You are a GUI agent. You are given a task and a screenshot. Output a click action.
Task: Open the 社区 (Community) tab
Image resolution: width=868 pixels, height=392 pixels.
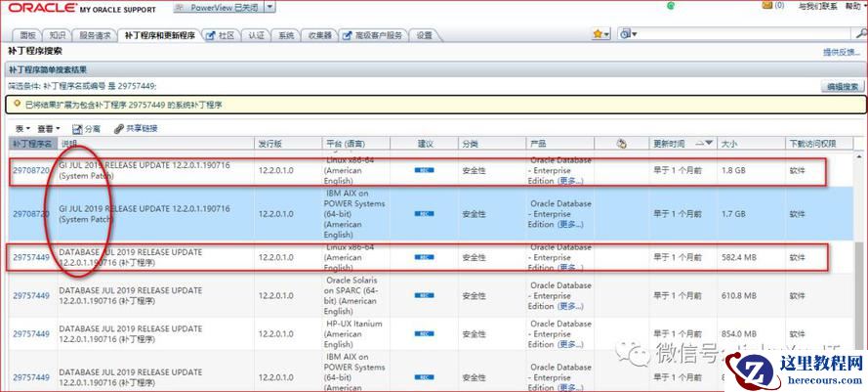pyautogui.click(x=221, y=35)
